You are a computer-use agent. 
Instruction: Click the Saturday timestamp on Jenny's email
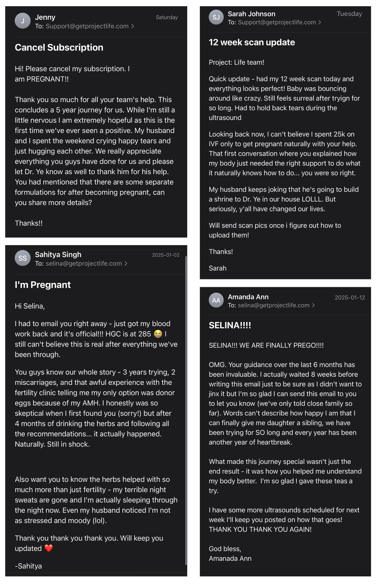point(166,17)
